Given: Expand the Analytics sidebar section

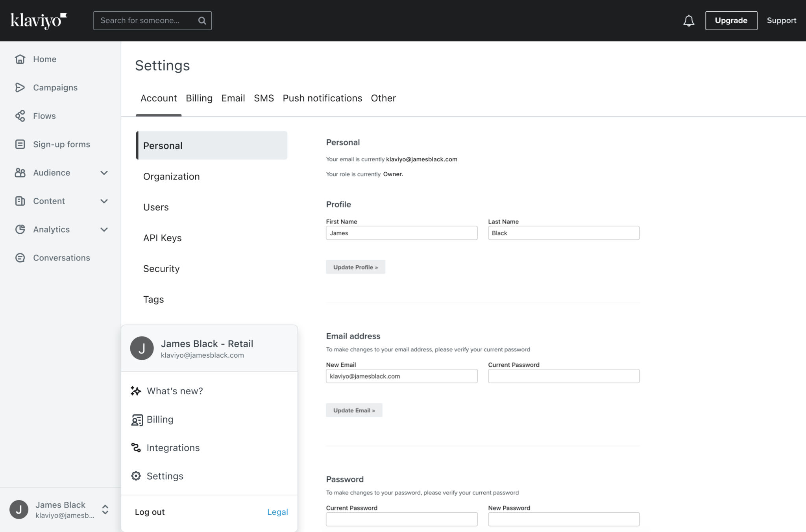Looking at the screenshot, I should pyautogui.click(x=104, y=229).
